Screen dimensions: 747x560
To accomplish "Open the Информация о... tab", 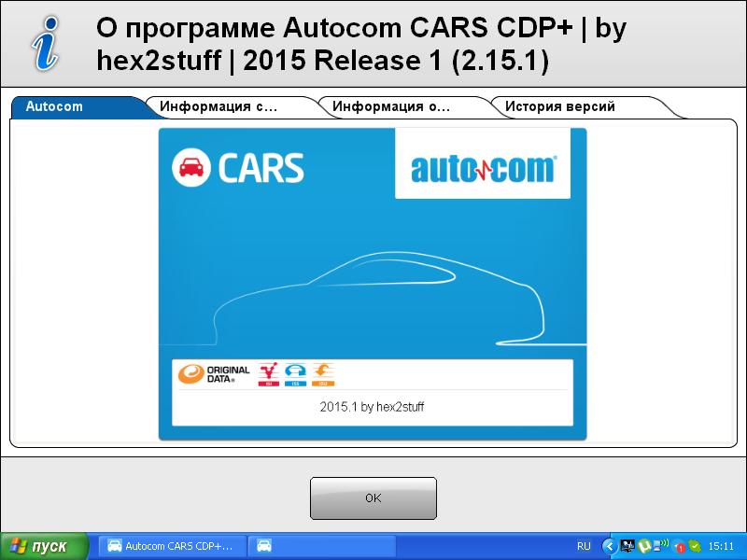I will (390, 106).
